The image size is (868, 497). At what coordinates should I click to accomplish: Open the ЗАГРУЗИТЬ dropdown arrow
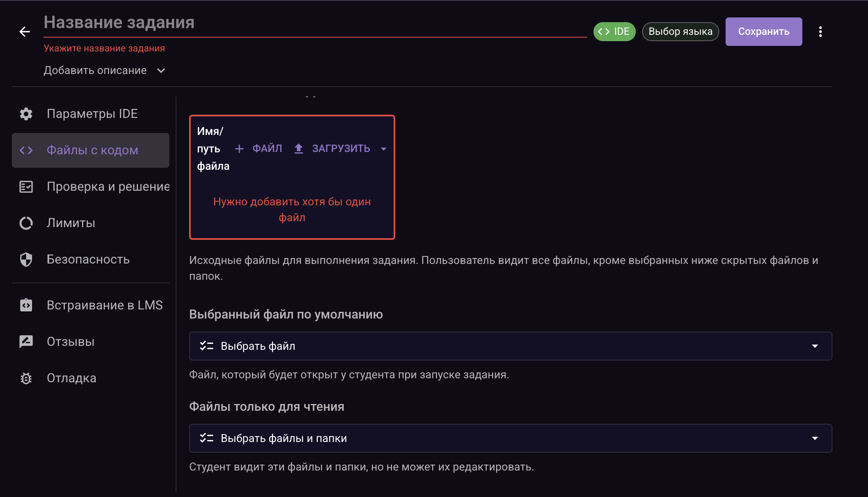383,149
